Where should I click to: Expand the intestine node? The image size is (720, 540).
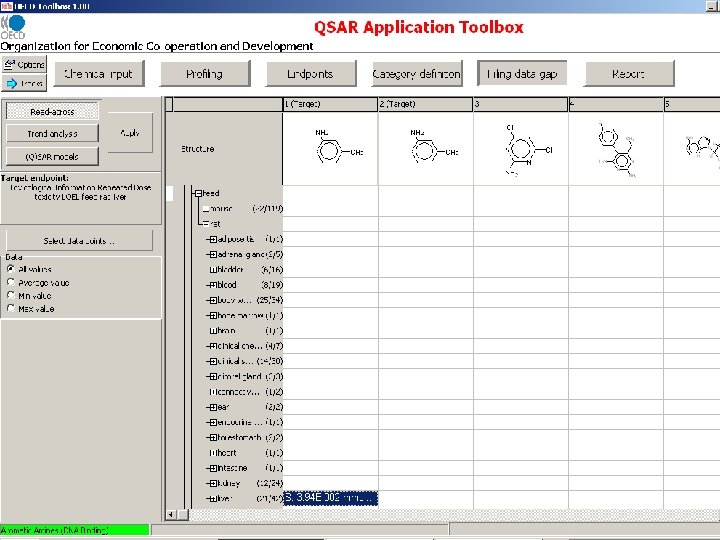click(213, 468)
